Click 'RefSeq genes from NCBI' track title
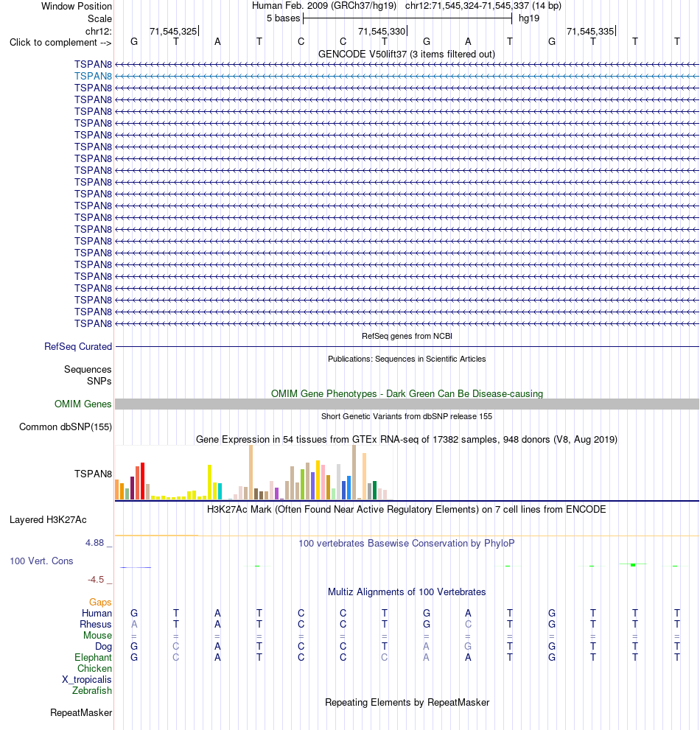The height and width of the screenshot is (730, 700). click(x=407, y=336)
